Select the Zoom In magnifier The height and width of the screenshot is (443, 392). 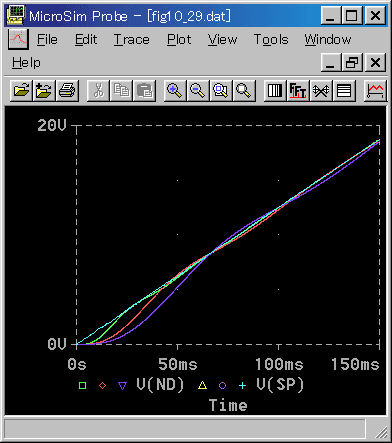(x=175, y=90)
